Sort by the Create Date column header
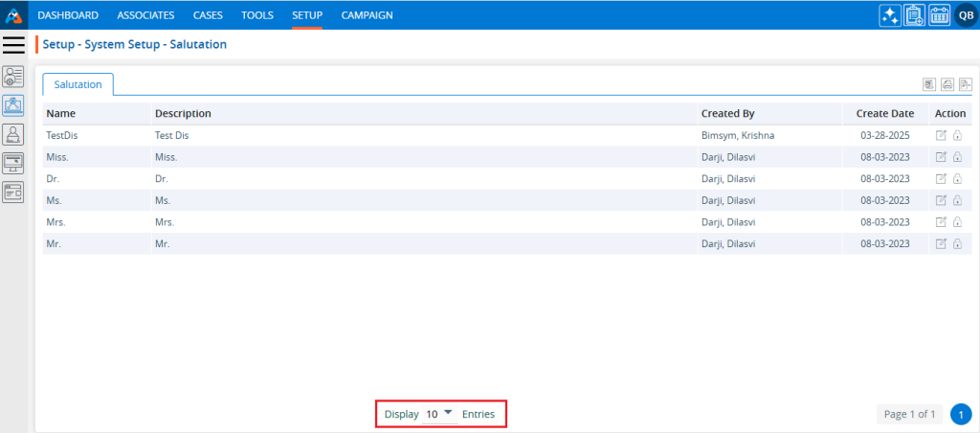This screenshot has width=980, height=433. click(x=885, y=113)
